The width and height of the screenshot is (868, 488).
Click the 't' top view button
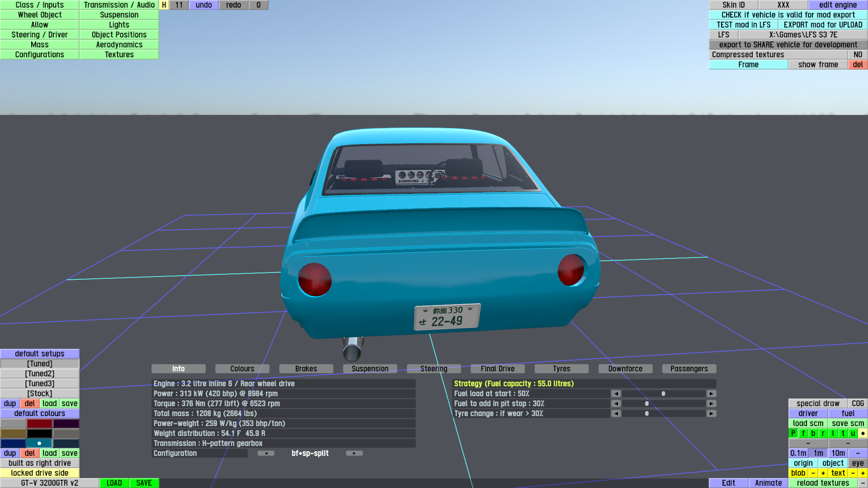tap(843, 433)
